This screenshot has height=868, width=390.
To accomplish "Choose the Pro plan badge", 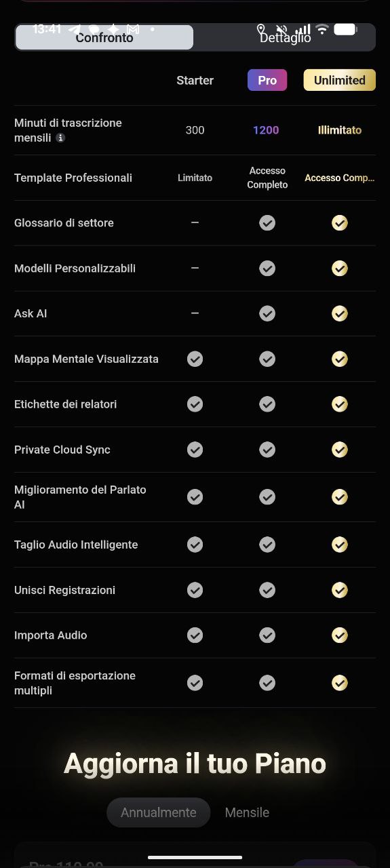I will [x=267, y=80].
